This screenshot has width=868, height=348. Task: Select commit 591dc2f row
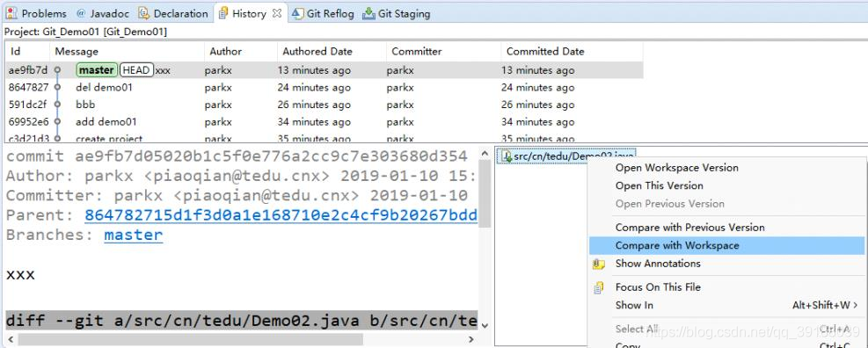tap(324, 105)
